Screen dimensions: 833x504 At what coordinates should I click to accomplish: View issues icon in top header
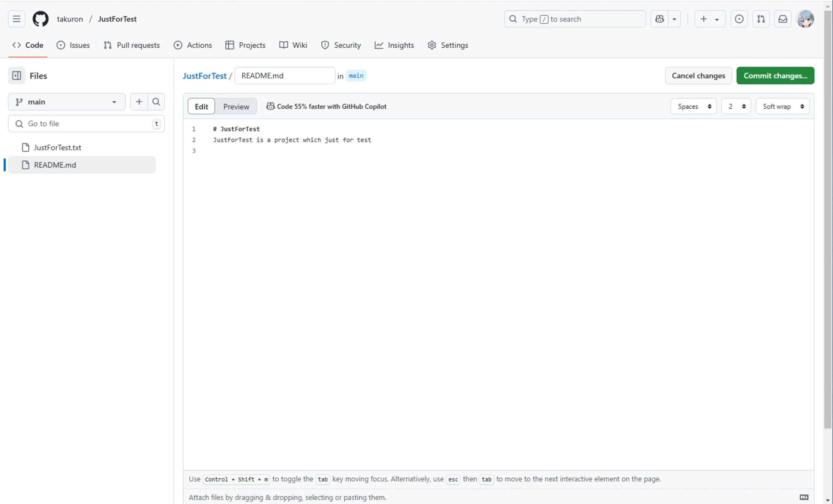coord(739,19)
